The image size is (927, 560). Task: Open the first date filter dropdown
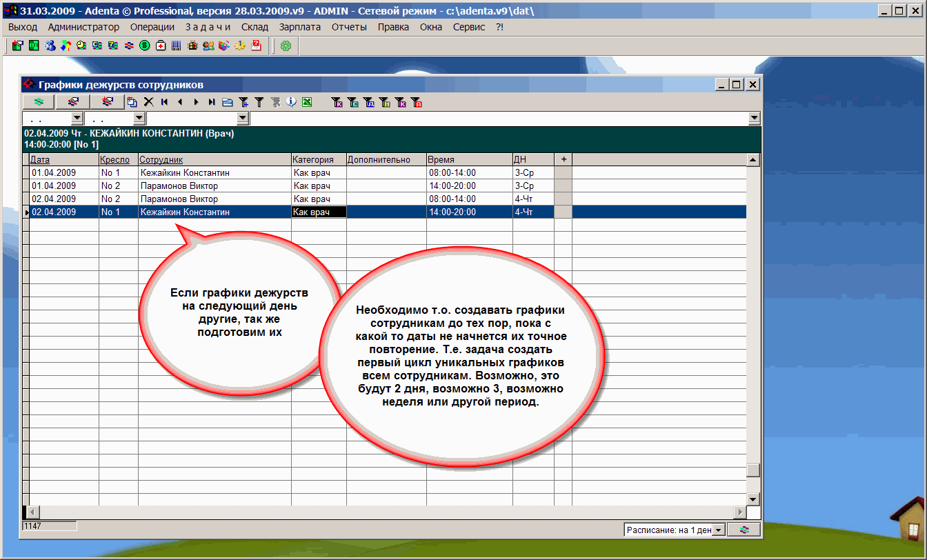click(x=77, y=119)
